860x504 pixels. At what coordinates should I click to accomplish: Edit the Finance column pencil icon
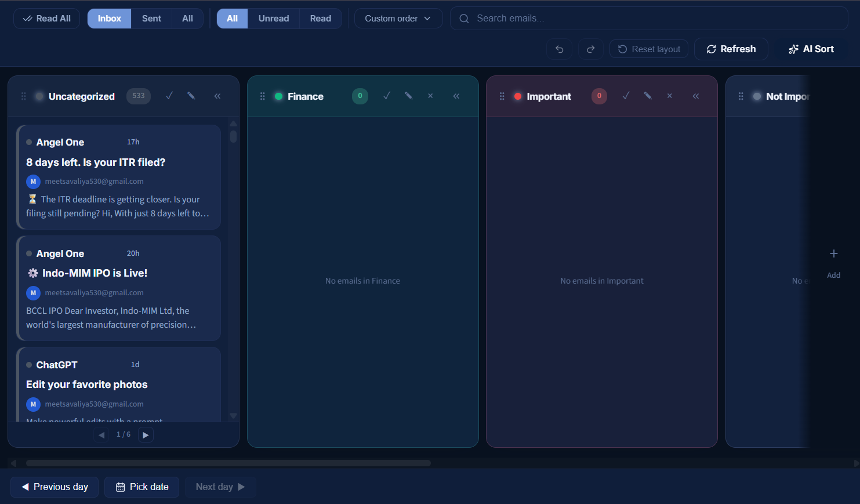click(409, 96)
